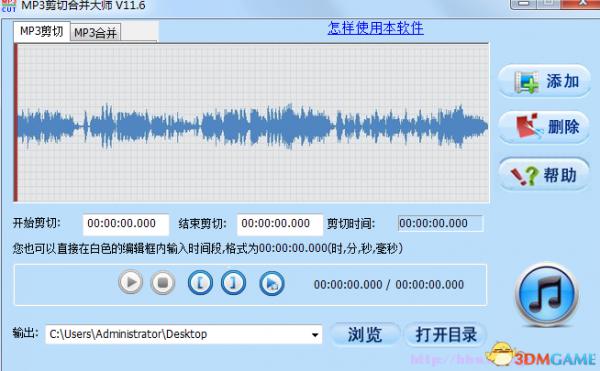
Task: Set cut start with left bracket icon
Action: pyautogui.click(x=200, y=283)
